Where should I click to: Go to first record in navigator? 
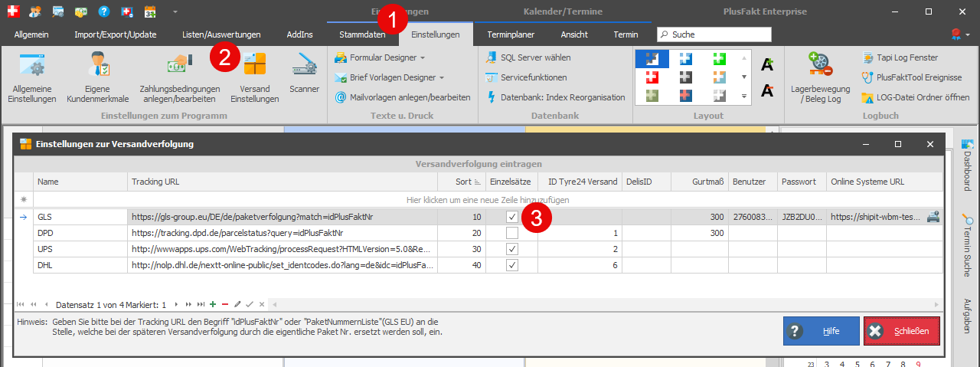pyautogui.click(x=21, y=304)
